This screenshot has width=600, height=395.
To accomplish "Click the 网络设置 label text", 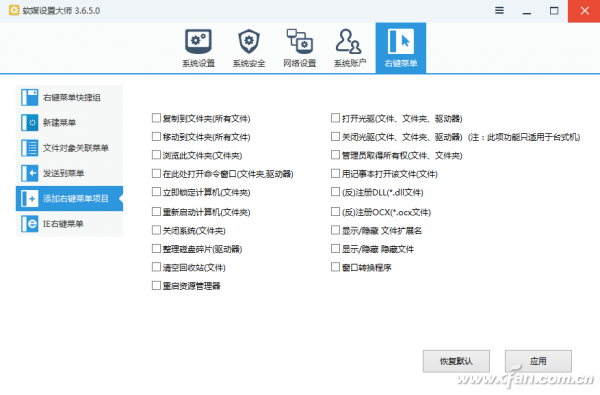I will click(300, 63).
